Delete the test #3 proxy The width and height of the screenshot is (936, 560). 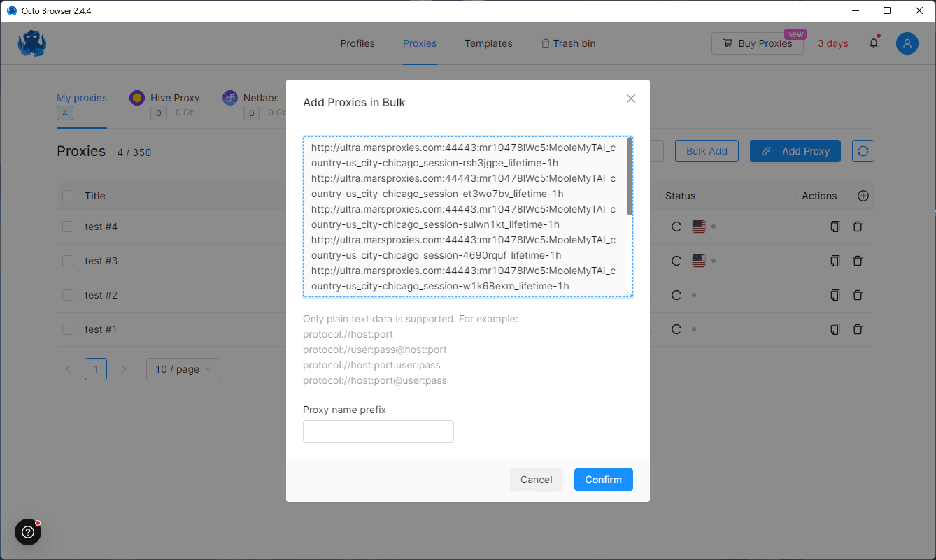point(858,261)
